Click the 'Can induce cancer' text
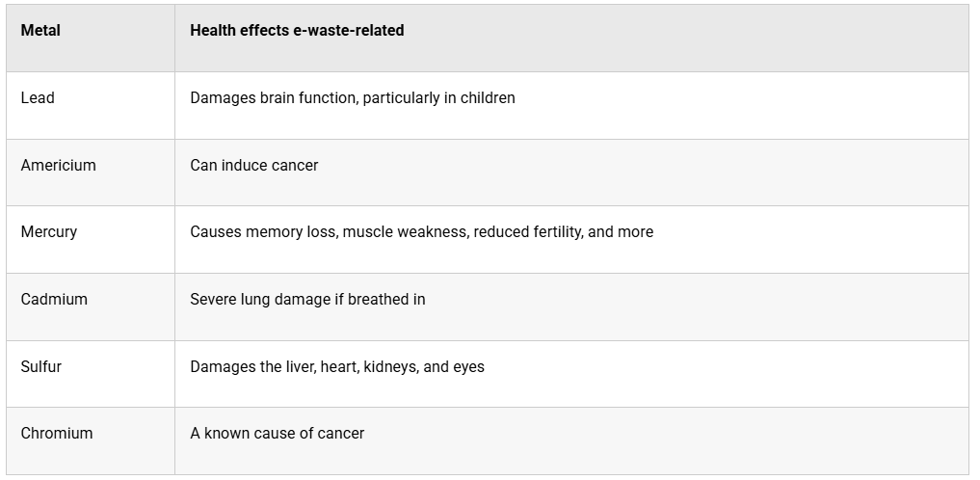The width and height of the screenshot is (980, 480). point(254,166)
